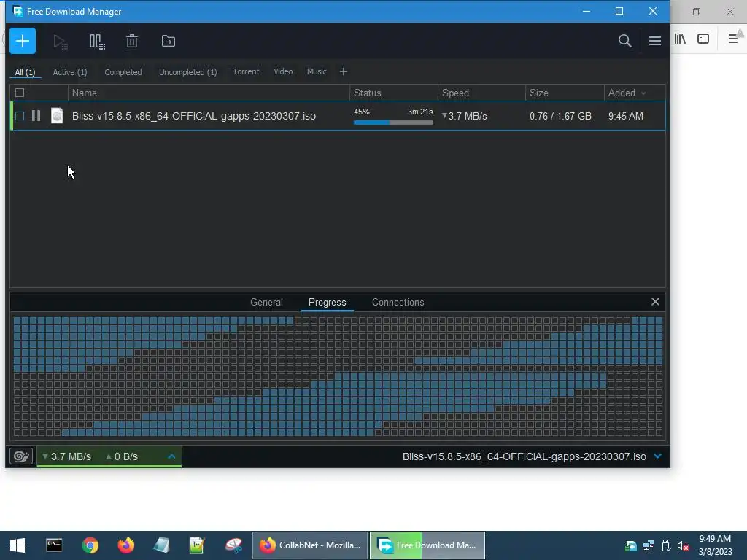Tick the checkbox for the Bliss ISO download
This screenshot has height=560, width=747.
tap(20, 116)
